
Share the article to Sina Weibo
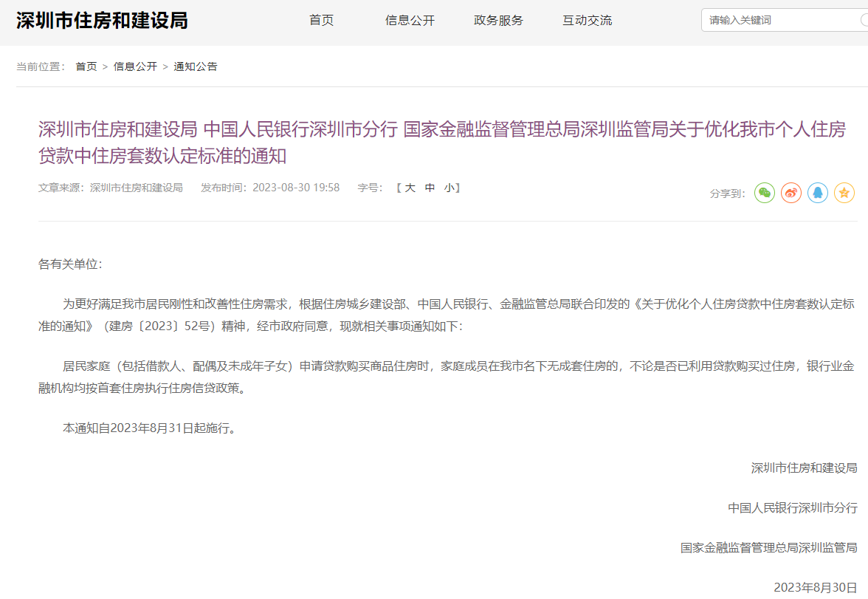(x=791, y=193)
